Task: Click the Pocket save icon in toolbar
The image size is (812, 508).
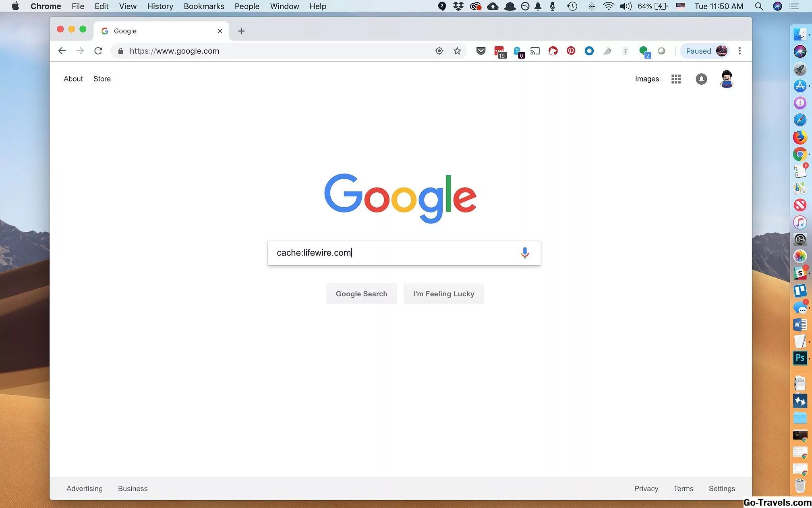Action: [x=481, y=50]
